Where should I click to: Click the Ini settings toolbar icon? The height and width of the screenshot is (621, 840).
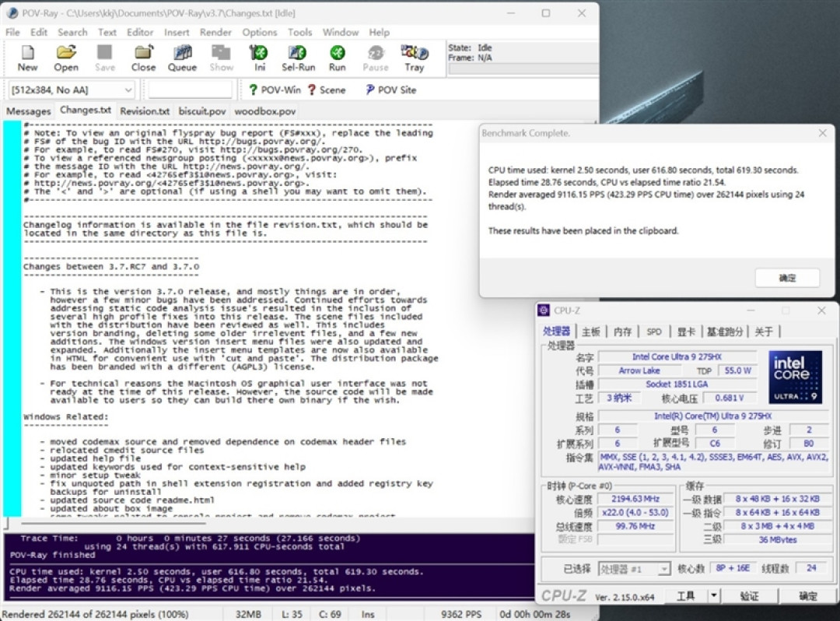coord(259,58)
